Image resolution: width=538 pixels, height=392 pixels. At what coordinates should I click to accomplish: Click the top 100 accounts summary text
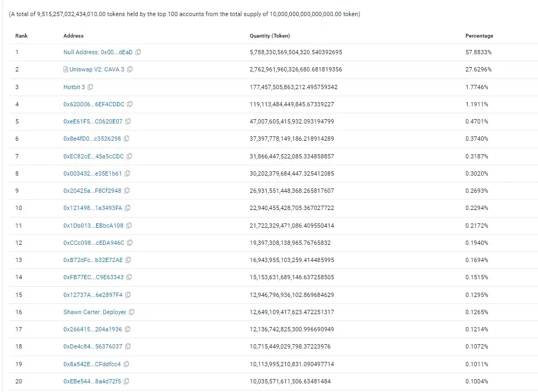pyautogui.click(x=184, y=14)
